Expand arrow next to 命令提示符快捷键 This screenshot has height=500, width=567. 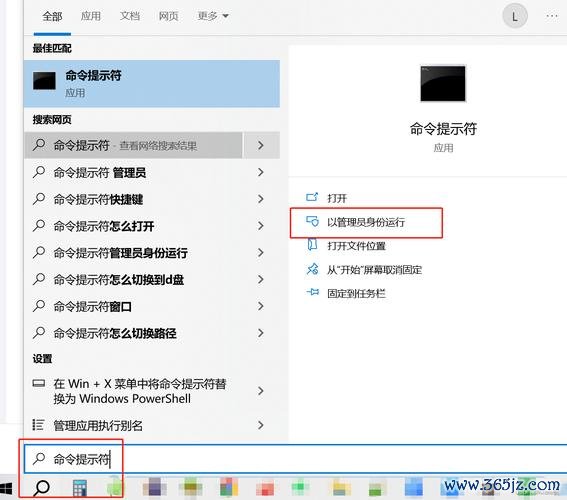click(x=261, y=199)
